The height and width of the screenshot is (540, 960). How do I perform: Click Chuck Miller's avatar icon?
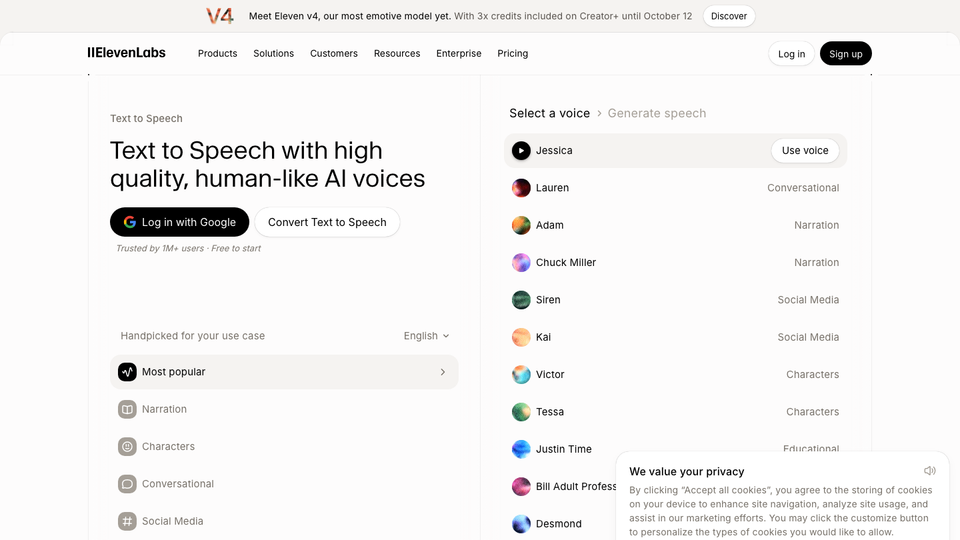[x=521, y=263]
